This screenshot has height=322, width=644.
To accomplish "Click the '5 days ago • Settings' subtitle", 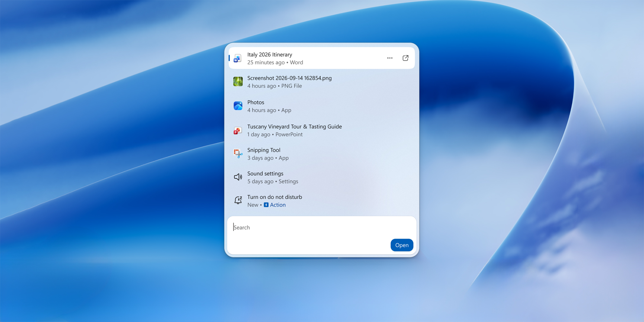I will (273, 182).
